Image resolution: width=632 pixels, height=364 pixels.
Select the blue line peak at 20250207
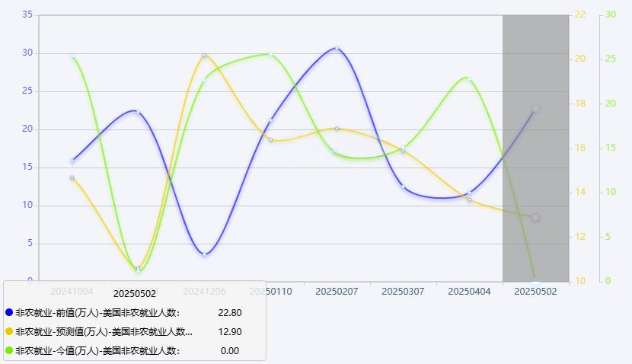pyautogui.click(x=337, y=48)
